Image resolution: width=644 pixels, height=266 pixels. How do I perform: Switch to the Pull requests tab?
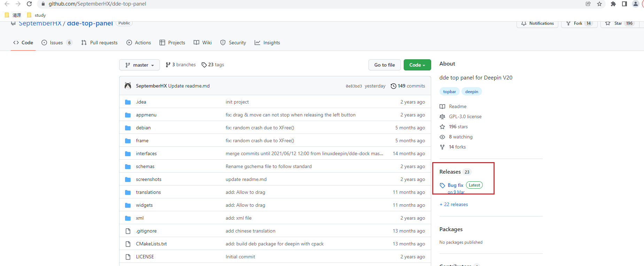pyautogui.click(x=100, y=43)
